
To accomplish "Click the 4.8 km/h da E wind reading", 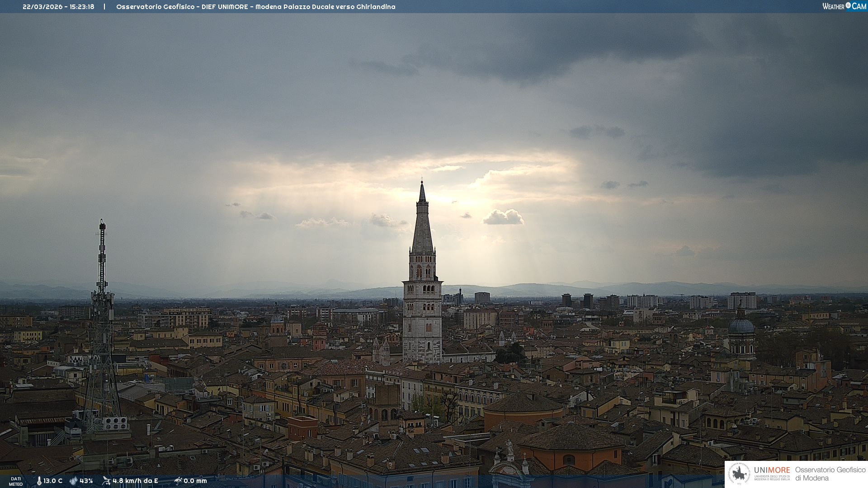I will coord(135,481).
